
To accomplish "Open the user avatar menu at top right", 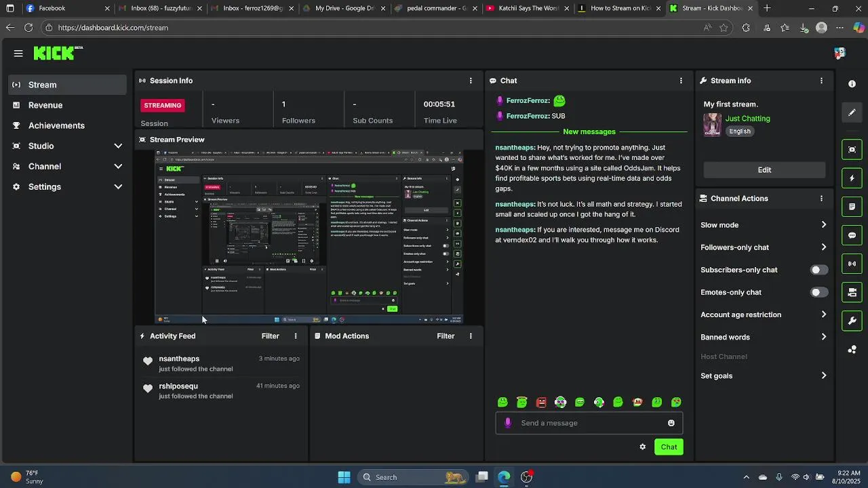I will click(840, 53).
